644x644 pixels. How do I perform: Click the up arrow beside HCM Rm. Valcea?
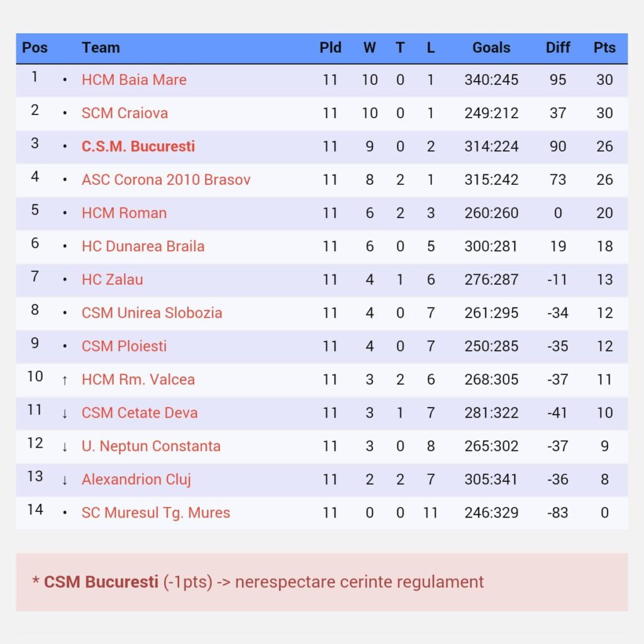coord(65,380)
